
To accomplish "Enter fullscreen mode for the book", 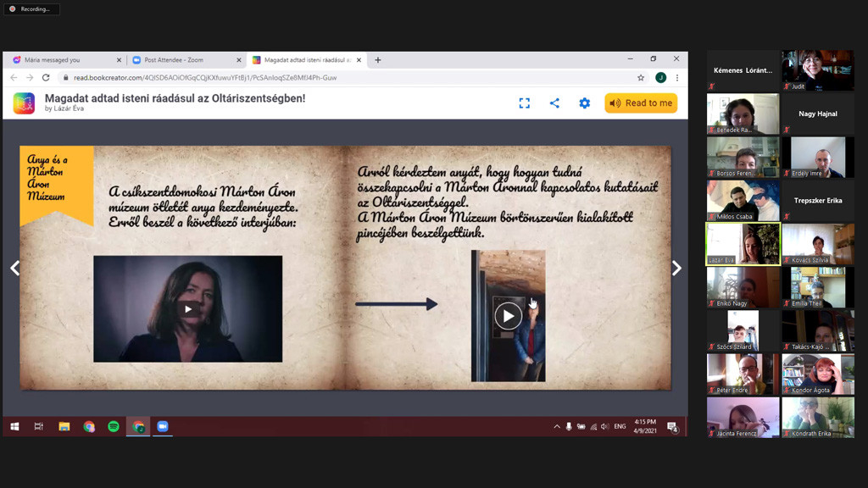I will pyautogui.click(x=524, y=103).
